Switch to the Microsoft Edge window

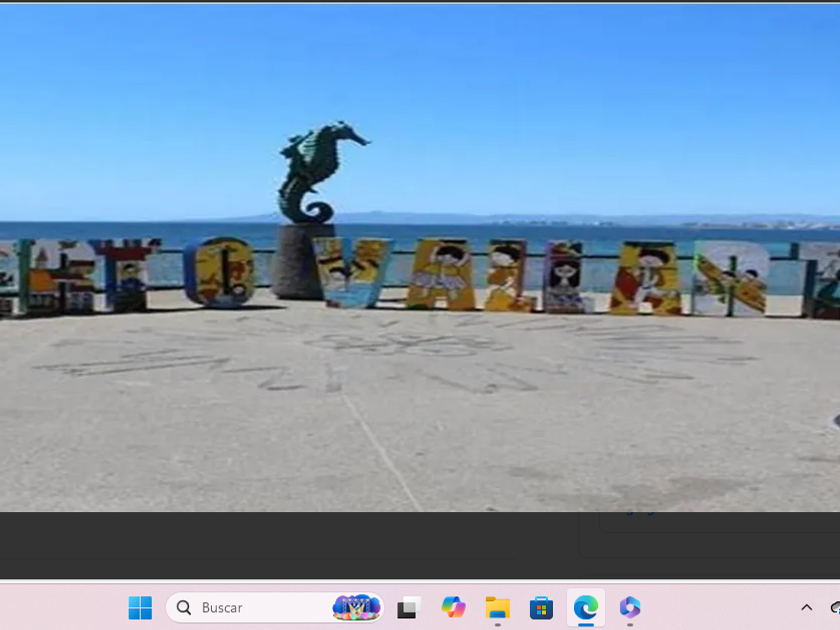pyautogui.click(x=585, y=607)
